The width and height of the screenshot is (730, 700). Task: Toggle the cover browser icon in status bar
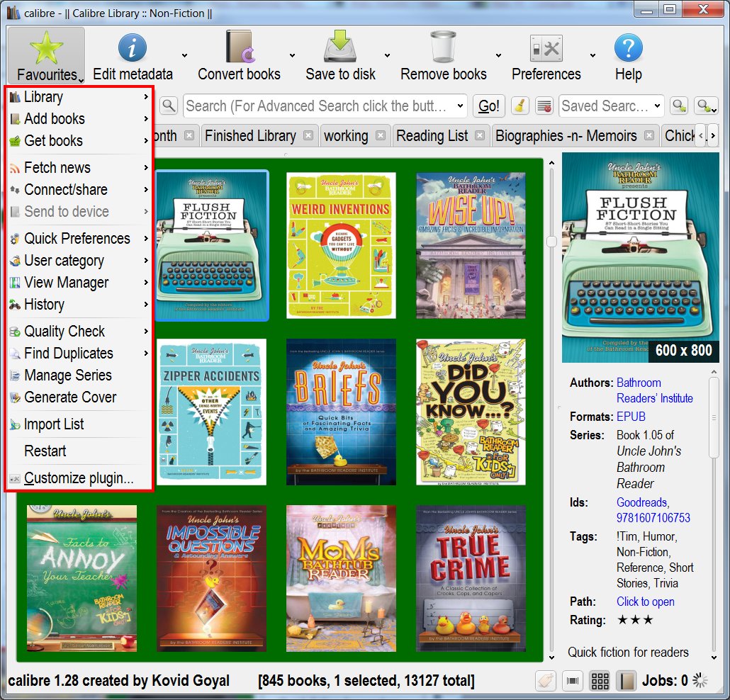[x=573, y=680]
